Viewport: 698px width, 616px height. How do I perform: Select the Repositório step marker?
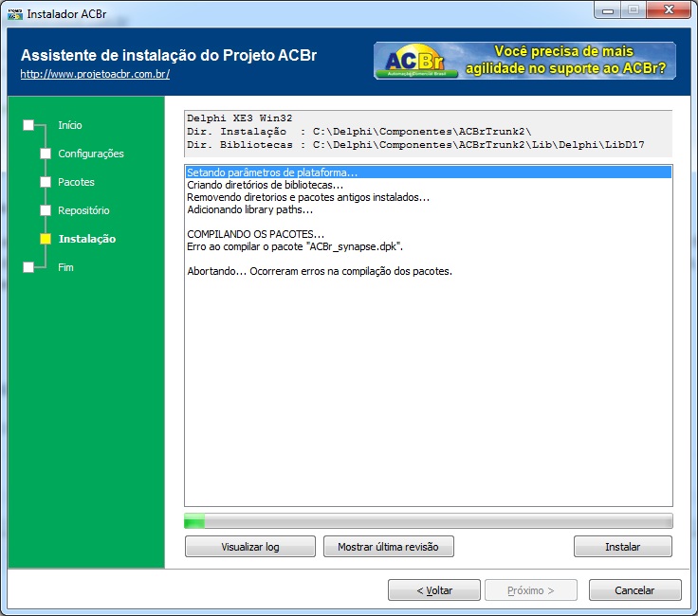pyautogui.click(x=46, y=210)
